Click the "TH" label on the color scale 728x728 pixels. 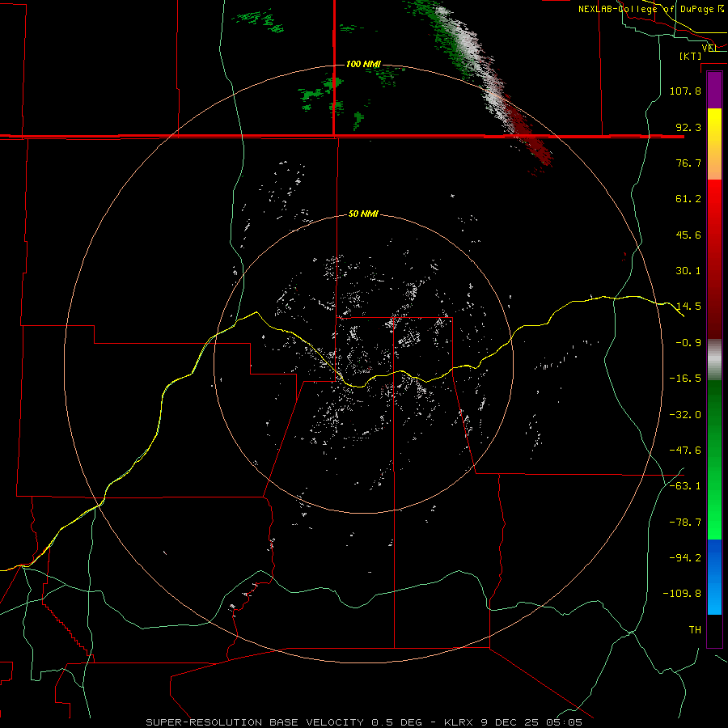tap(695, 630)
